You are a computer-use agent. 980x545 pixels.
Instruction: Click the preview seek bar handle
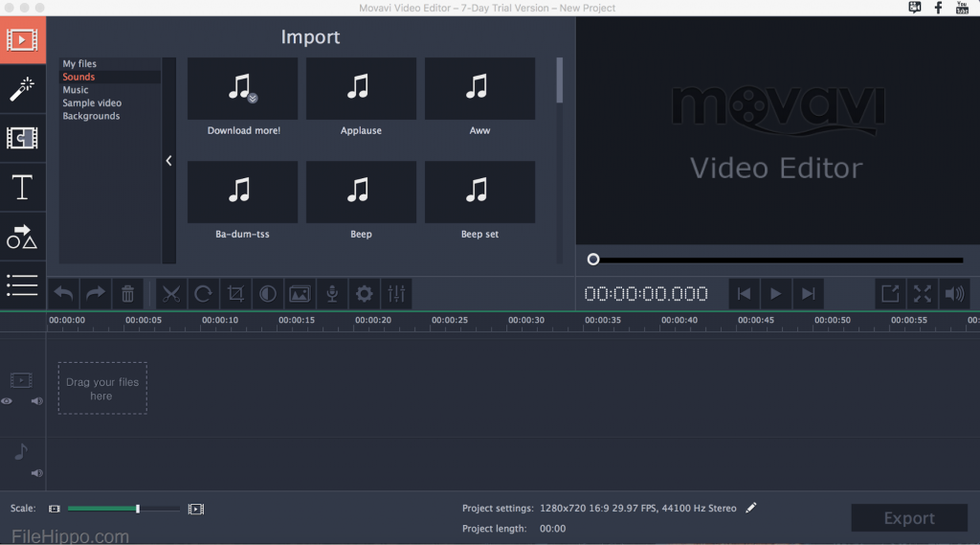(593, 259)
